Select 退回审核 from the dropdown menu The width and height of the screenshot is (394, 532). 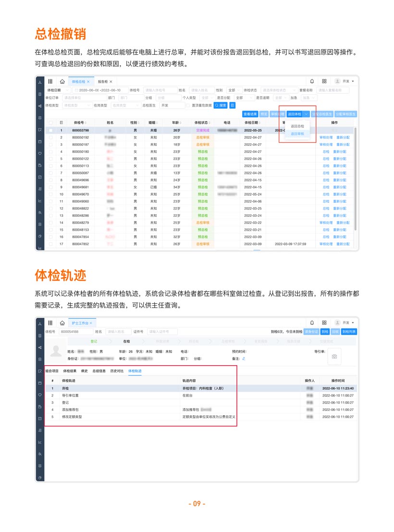(x=297, y=134)
